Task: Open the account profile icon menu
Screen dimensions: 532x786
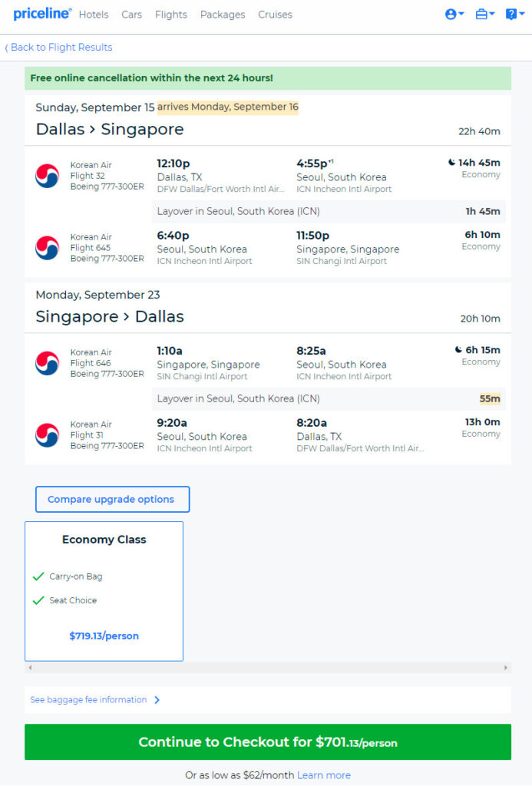Action: (x=454, y=14)
